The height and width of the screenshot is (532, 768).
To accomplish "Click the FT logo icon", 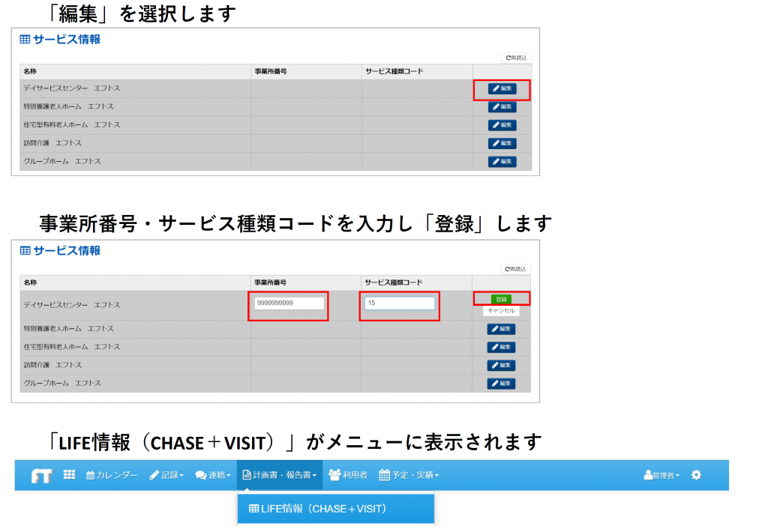I will click(41, 474).
